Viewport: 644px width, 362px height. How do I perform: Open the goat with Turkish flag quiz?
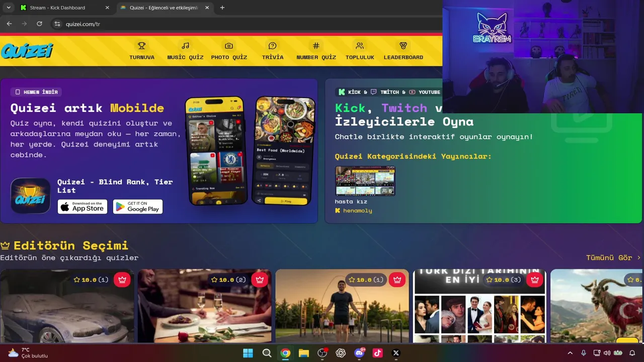(x=597, y=306)
